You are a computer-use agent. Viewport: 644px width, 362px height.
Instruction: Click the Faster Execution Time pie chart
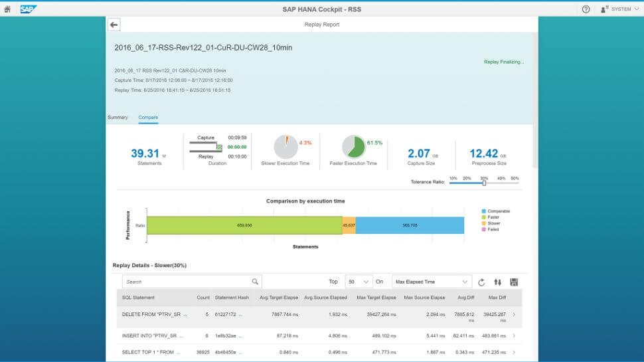pyautogui.click(x=354, y=147)
